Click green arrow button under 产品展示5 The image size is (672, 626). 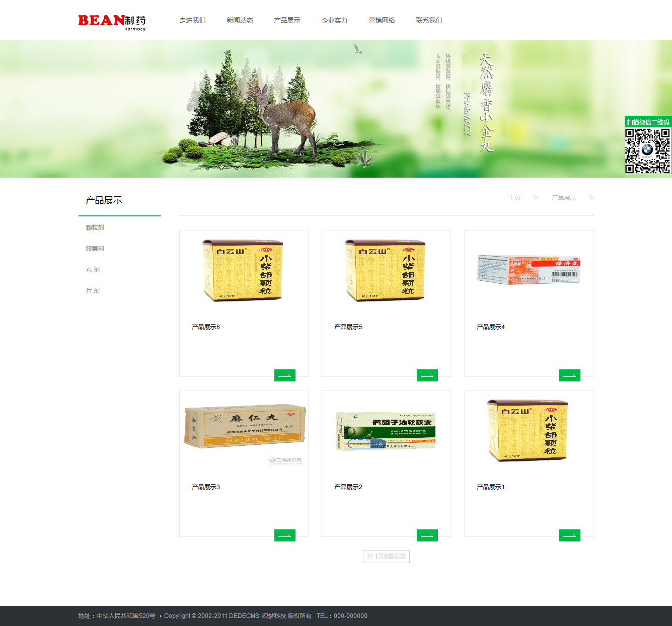point(427,375)
